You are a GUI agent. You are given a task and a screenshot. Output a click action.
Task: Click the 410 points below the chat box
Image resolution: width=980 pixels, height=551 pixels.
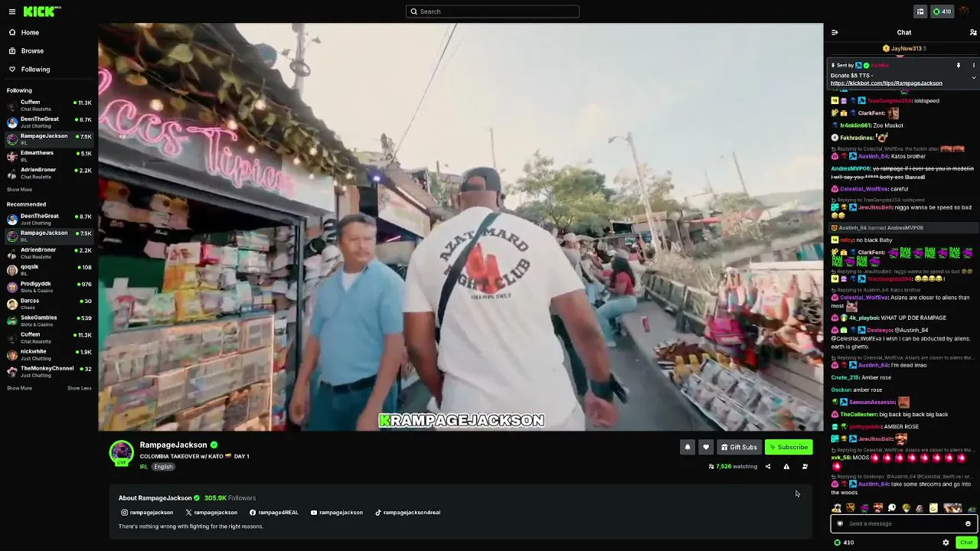pyautogui.click(x=844, y=543)
